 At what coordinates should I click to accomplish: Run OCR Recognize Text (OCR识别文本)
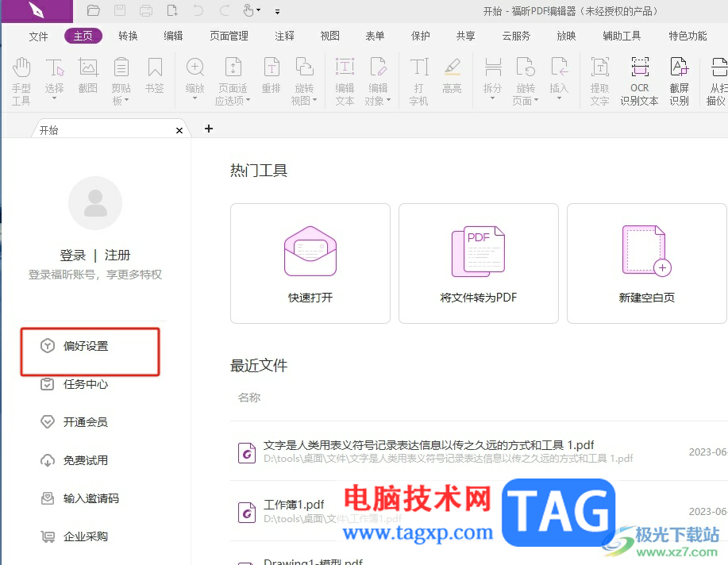click(639, 80)
